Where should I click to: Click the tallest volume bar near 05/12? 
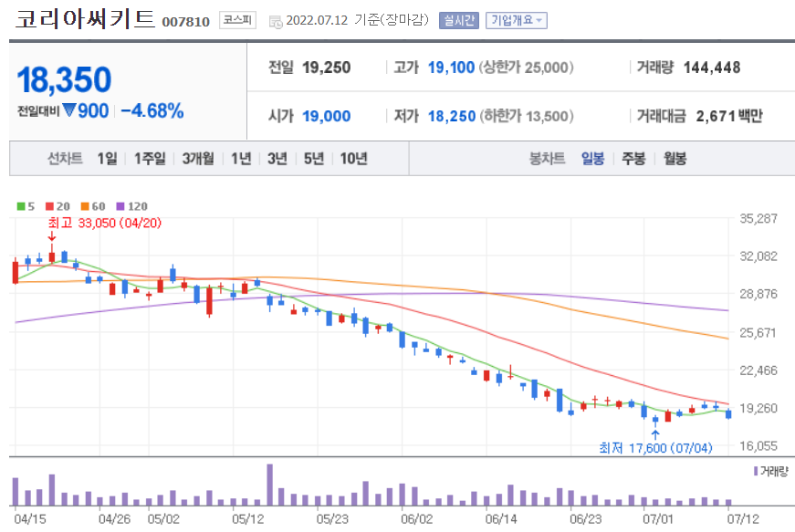click(x=270, y=485)
